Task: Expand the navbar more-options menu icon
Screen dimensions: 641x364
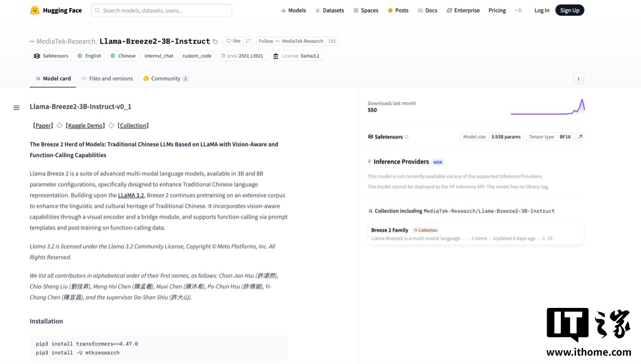Action: click(x=518, y=10)
